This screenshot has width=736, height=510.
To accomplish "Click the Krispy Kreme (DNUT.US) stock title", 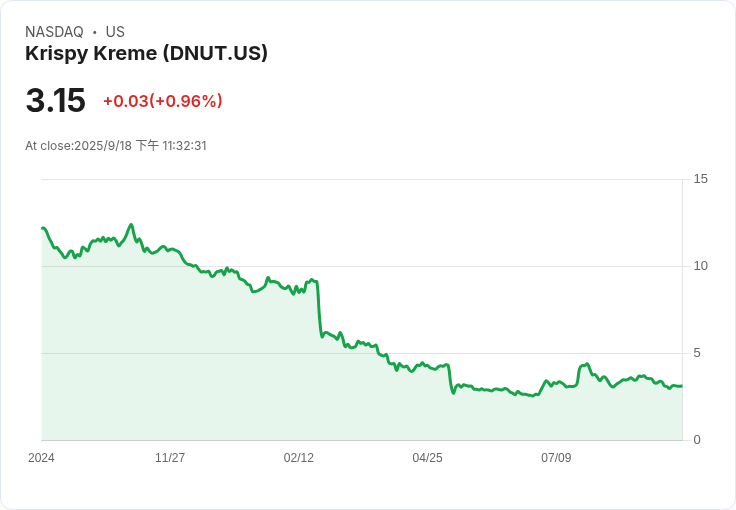I will click(146, 53).
